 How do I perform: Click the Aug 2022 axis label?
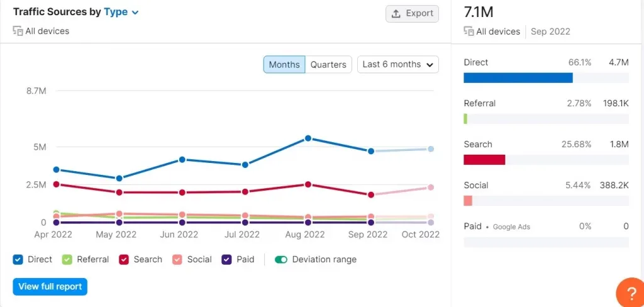pos(306,235)
